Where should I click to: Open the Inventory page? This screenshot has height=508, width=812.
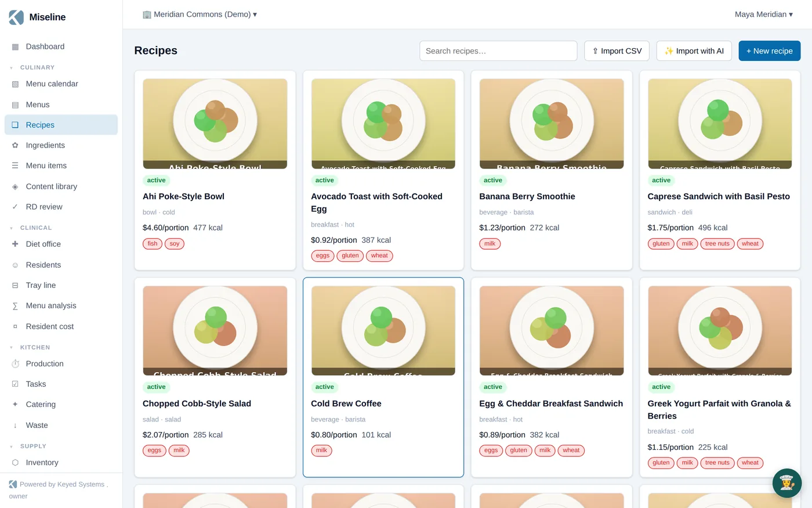point(61,463)
